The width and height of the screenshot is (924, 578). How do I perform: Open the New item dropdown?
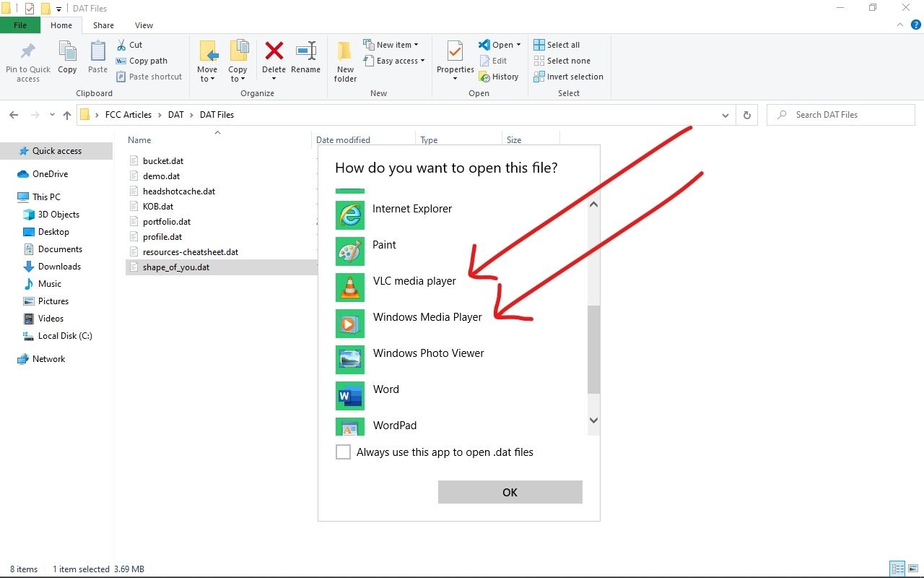click(392, 44)
